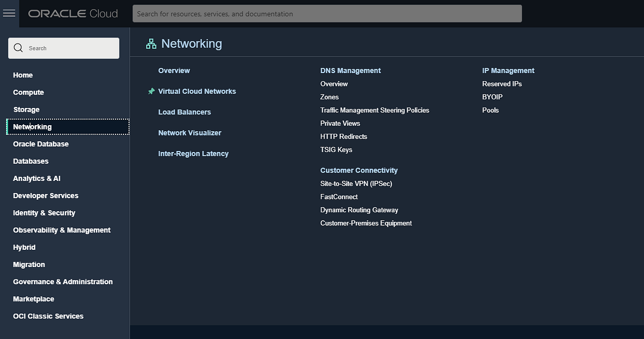Viewport: 644px width, 339px height.
Task: Open Oracle Database from the sidebar
Action: point(41,143)
